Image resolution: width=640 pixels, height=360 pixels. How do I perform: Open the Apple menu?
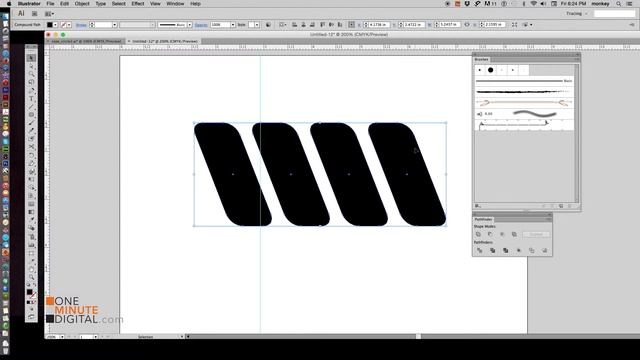pos(9,4)
